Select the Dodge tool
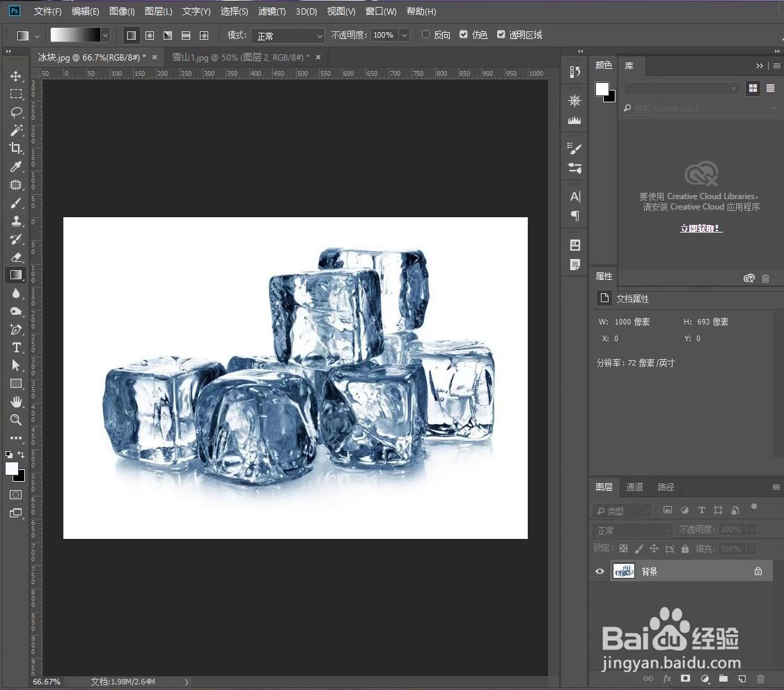 click(x=16, y=311)
